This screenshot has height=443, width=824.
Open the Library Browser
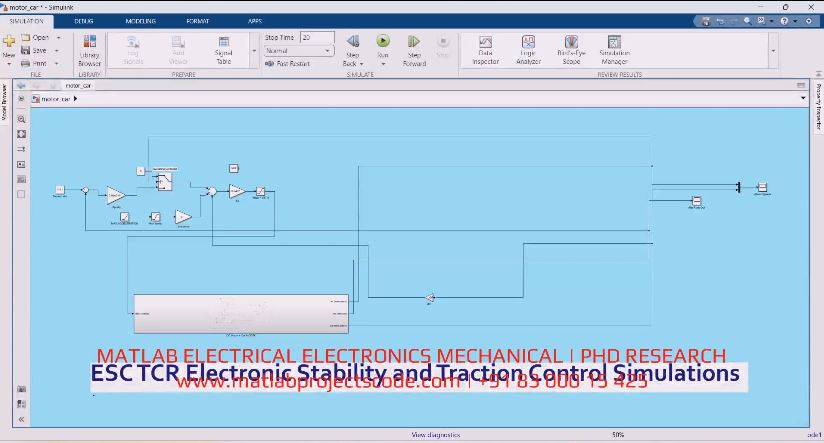coord(90,48)
